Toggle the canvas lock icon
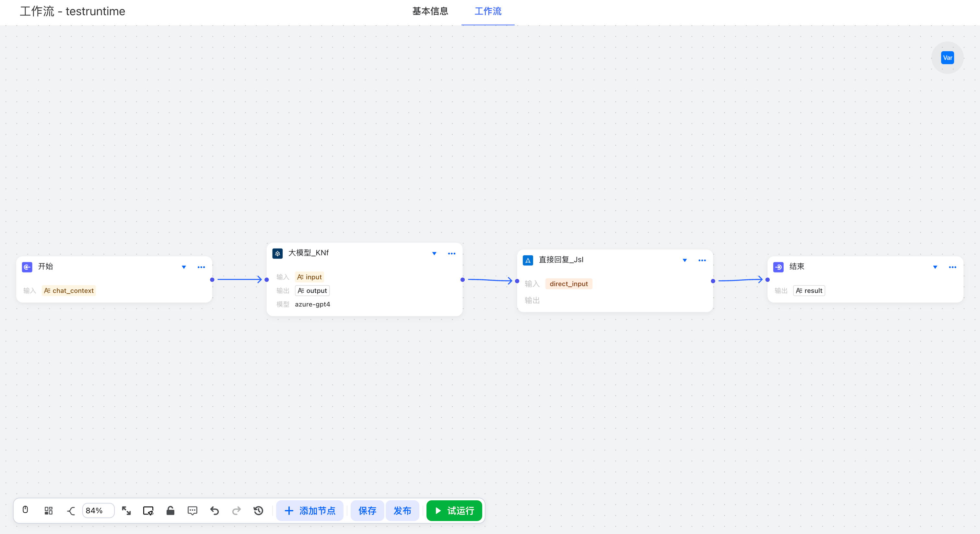Viewport: 980px width, 534px height. [x=170, y=510]
